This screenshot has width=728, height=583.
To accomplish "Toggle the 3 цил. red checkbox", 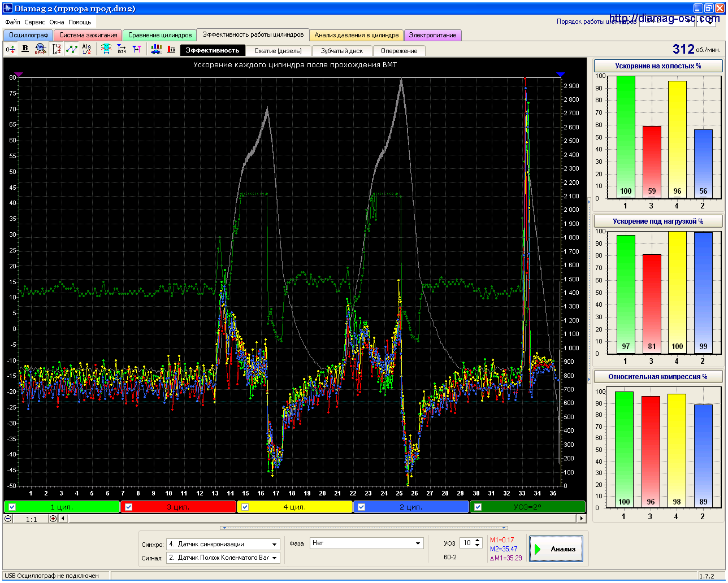I will point(129,507).
